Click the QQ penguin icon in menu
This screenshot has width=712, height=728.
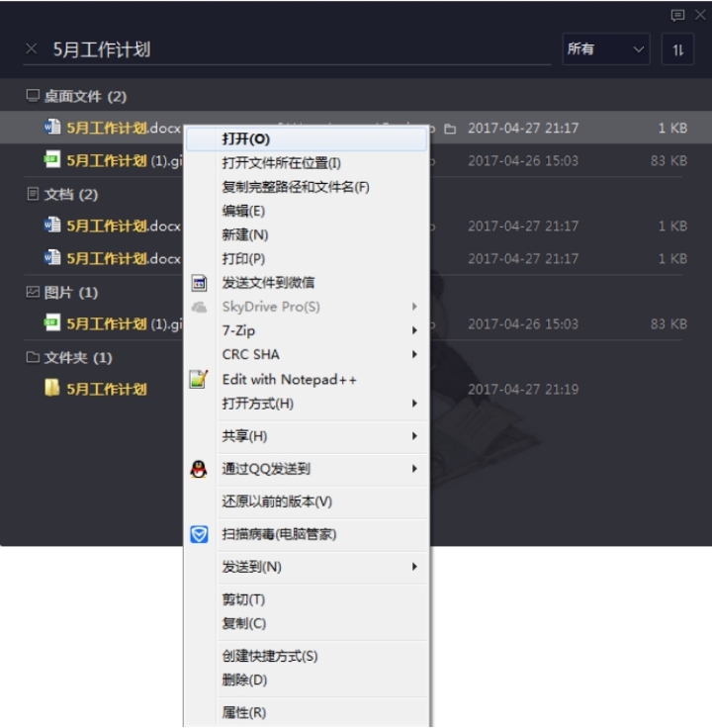(x=199, y=469)
